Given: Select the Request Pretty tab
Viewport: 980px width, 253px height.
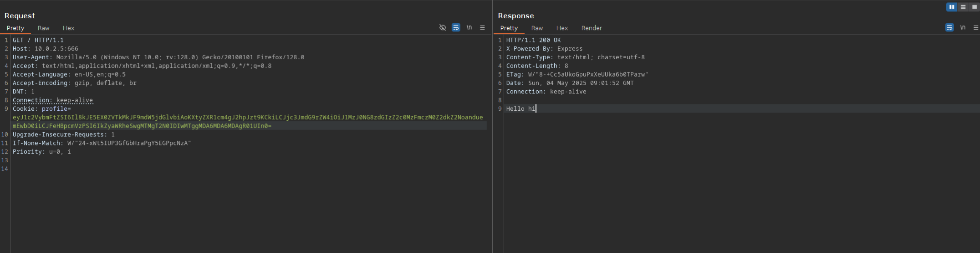Looking at the screenshot, I should click(x=15, y=28).
